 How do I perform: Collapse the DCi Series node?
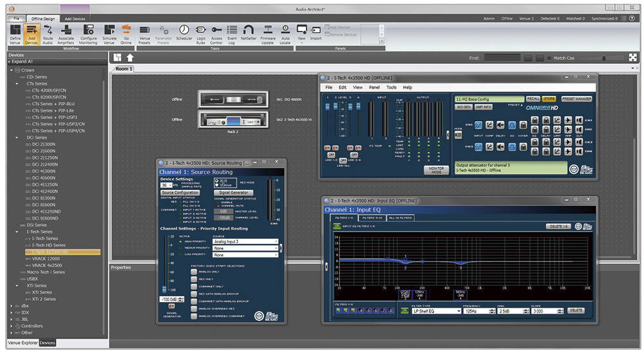[x=17, y=138]
